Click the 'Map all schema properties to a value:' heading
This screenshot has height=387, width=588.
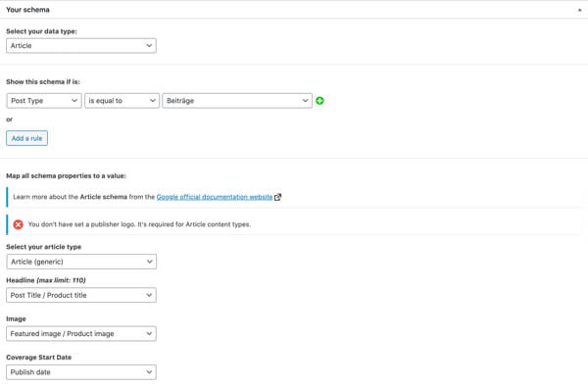66,176
